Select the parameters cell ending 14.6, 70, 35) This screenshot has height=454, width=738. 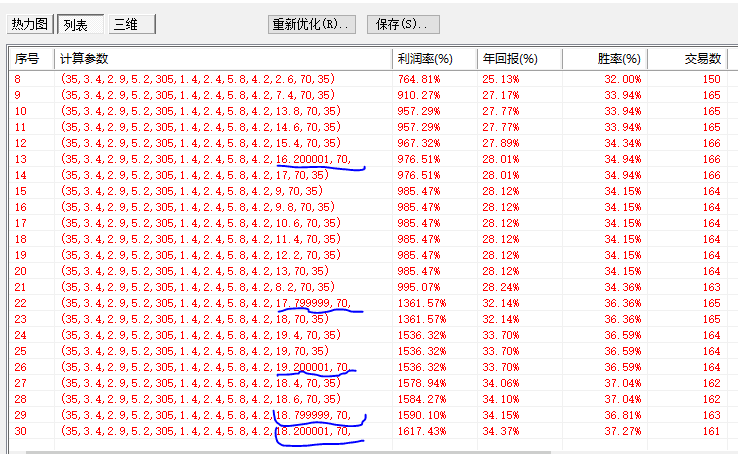coord(201,127)
